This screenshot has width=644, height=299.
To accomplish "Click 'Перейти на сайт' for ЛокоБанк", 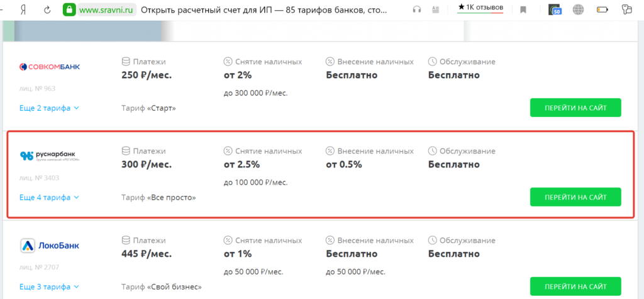I will (x=575, y=286).
